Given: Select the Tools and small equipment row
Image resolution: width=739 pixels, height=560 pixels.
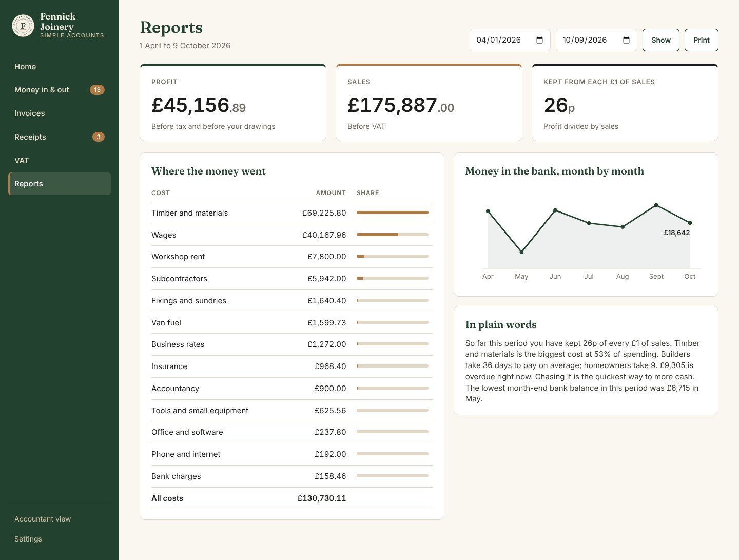Looking at the screenshot, I should 292,411.
